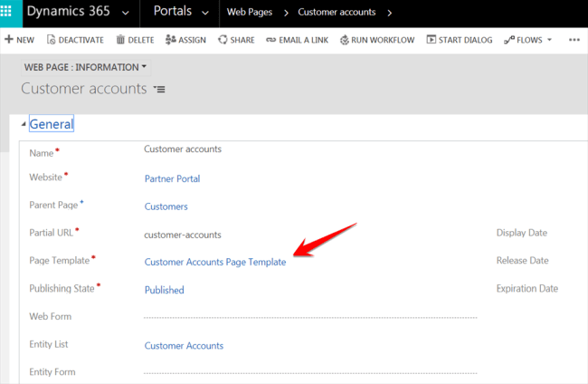Click the Partial URL value customer-accounts
The height and width of the screenshot is (384, 588).
[x=183, y=235]
